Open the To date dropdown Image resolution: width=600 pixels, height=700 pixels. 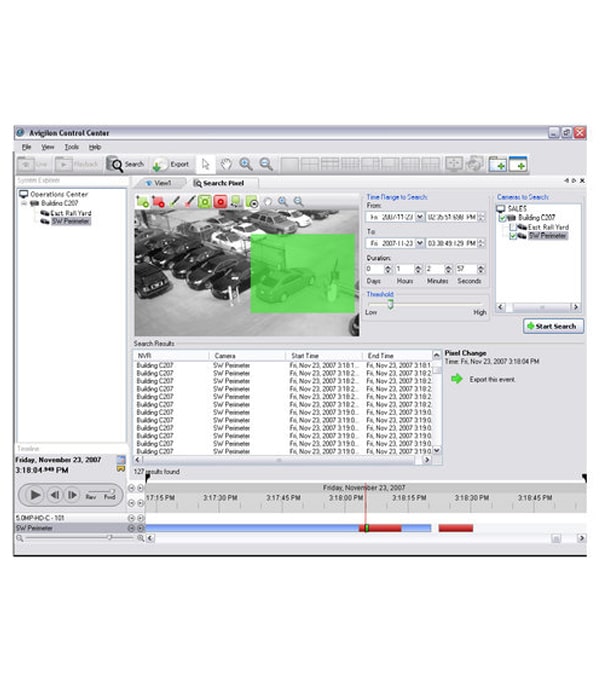[x=420, y=243]
